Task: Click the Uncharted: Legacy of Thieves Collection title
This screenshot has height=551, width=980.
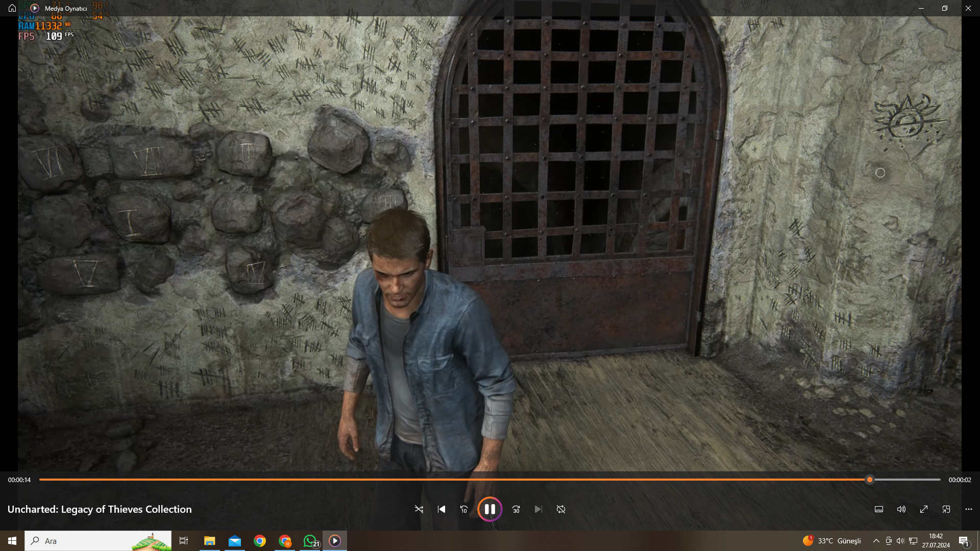Action: point(100,509)
